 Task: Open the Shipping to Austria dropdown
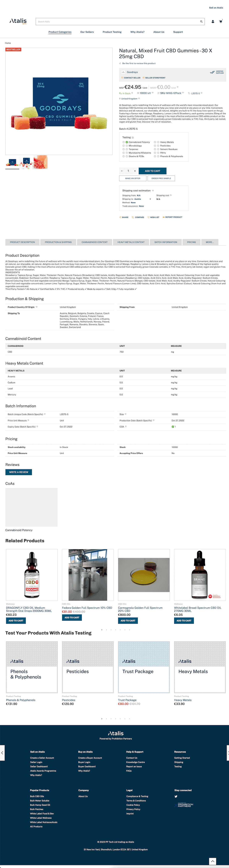pos(143,199)
